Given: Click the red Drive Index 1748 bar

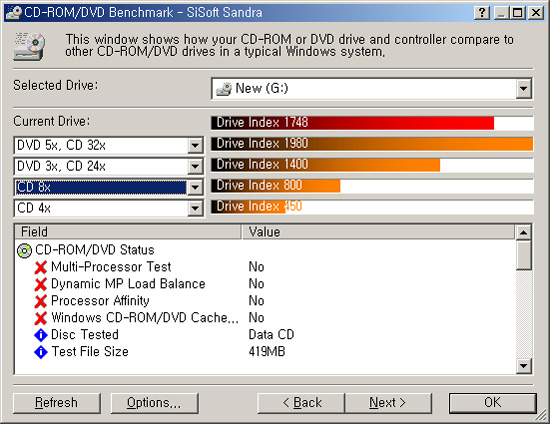Looking at the screenshot, I should [353, 123].
